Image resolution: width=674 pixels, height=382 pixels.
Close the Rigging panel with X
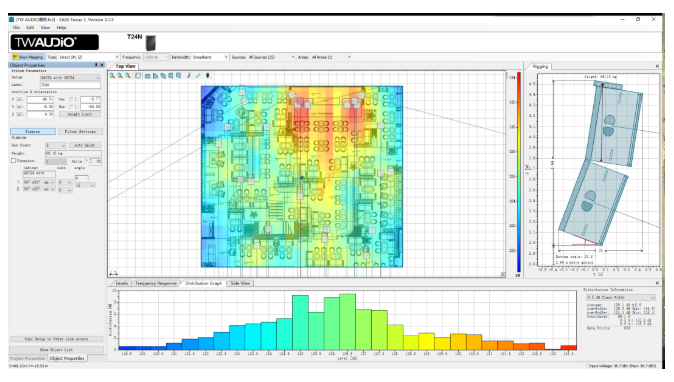click(657, 66)
